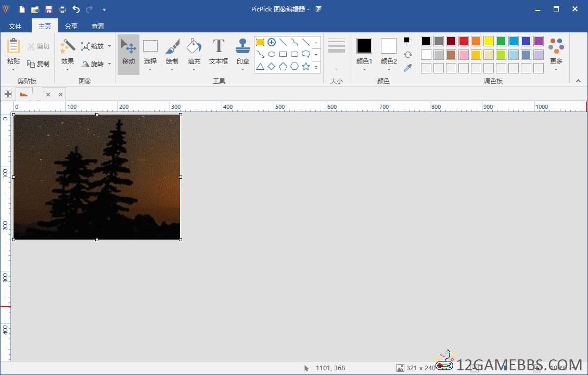Expand the full shapes gallery list
Image resolution: width=588 pixels, height=375 pixels.
pyautogui.click(x=316, y=68)
